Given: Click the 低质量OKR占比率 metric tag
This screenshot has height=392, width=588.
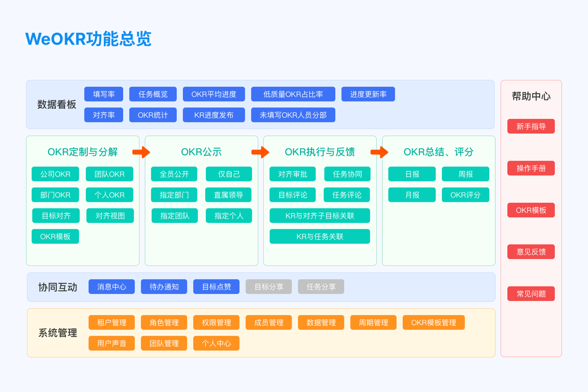Looking at the screenshot, I should point(293,94).
